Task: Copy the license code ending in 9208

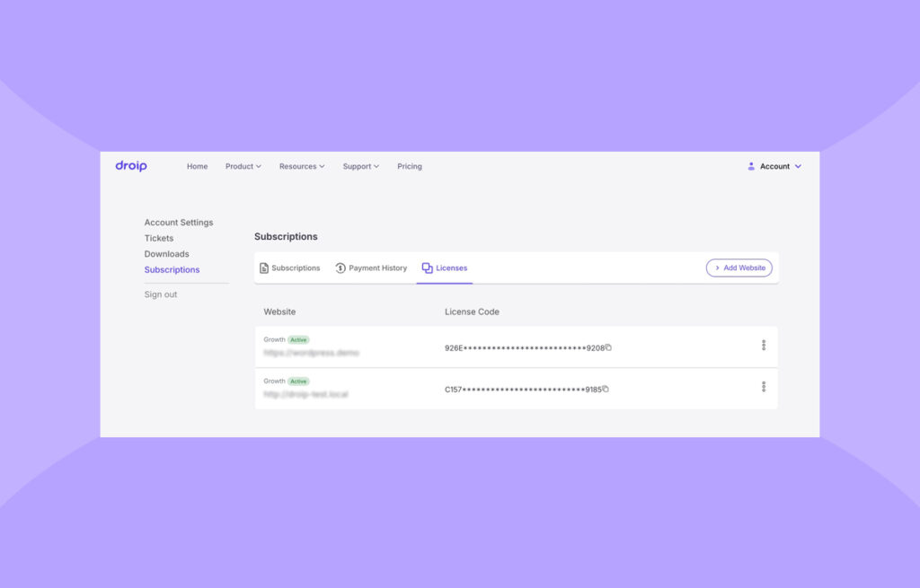Action: coord(608,347)
